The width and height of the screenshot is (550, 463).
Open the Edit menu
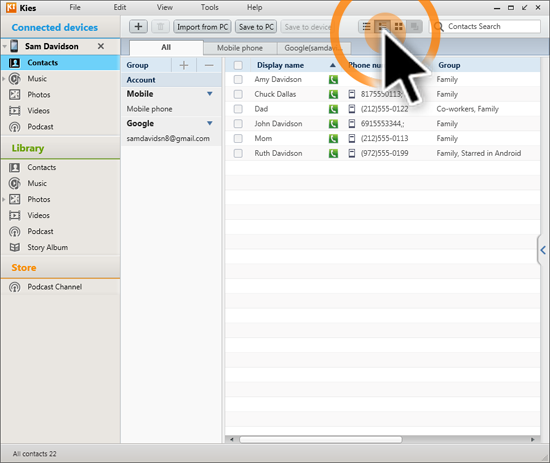120,7
